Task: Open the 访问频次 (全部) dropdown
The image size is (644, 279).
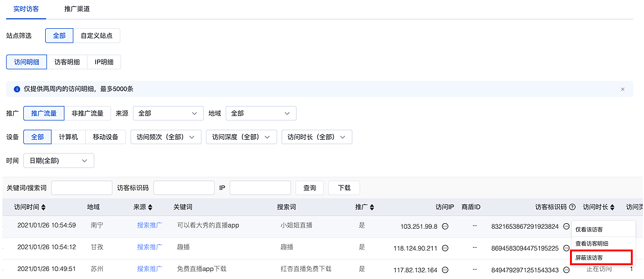Action: point(166,137)
